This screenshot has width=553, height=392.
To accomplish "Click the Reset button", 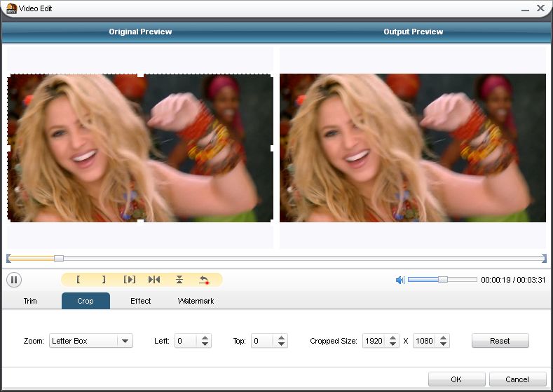I will pyautogui.click(x=500, y=341).
